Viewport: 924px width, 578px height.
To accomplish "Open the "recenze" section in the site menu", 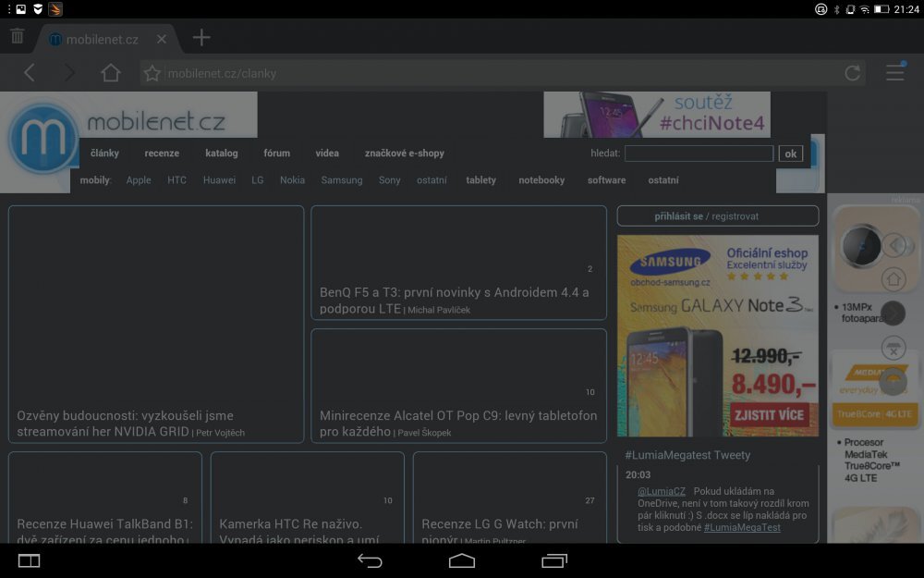I will coord(161,153).
